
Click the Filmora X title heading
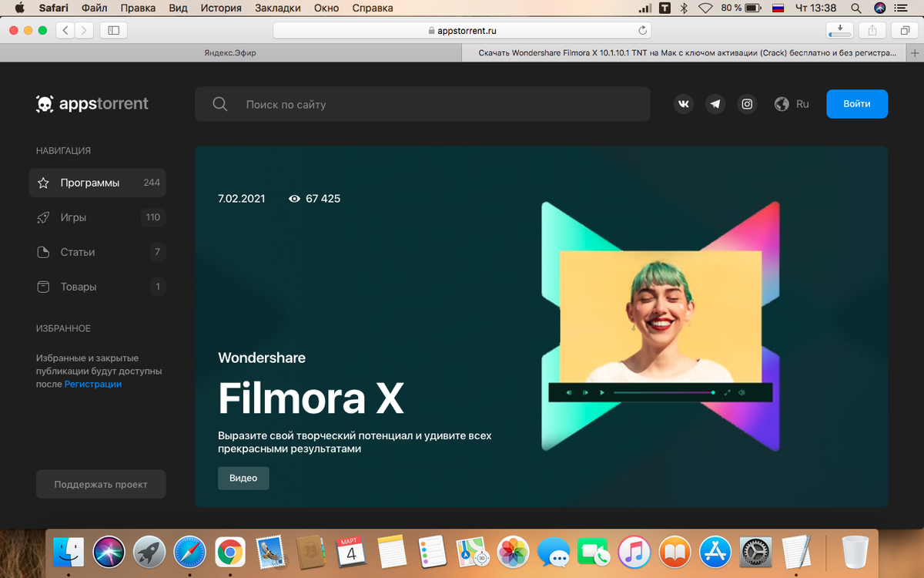(311, 398)
